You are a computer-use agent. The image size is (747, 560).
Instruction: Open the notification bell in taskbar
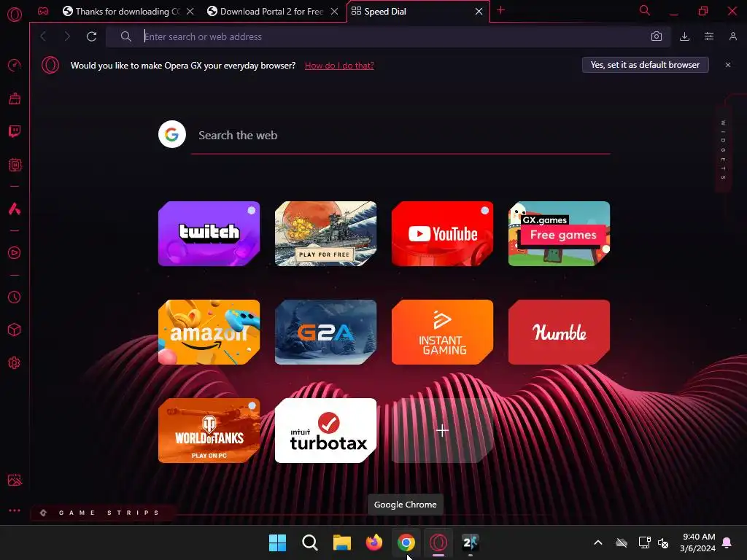click(727, 542)
